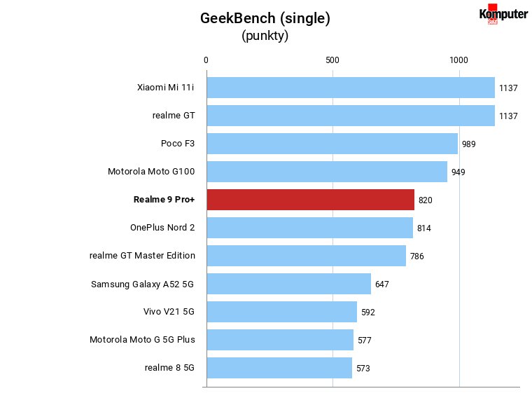Screen dimensions: 532x398
Task: Click the (punkty) subtitle text
Action: [265, 35]
